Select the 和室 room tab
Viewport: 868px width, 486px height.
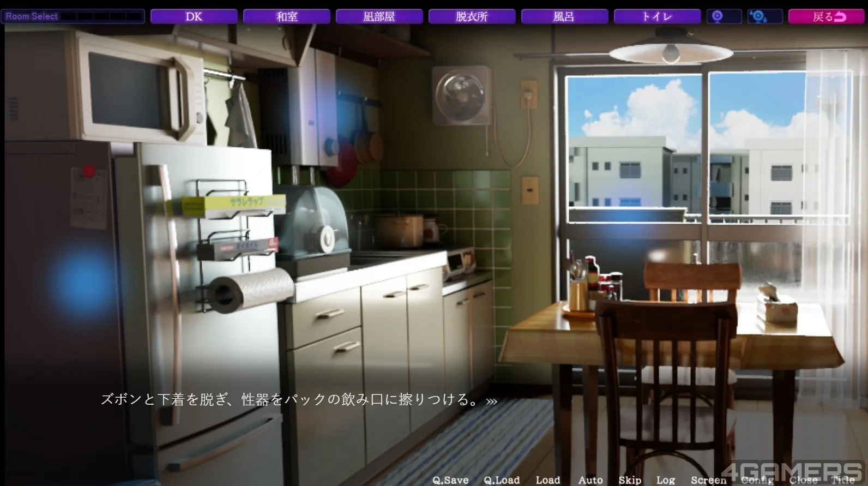(287, 16)
